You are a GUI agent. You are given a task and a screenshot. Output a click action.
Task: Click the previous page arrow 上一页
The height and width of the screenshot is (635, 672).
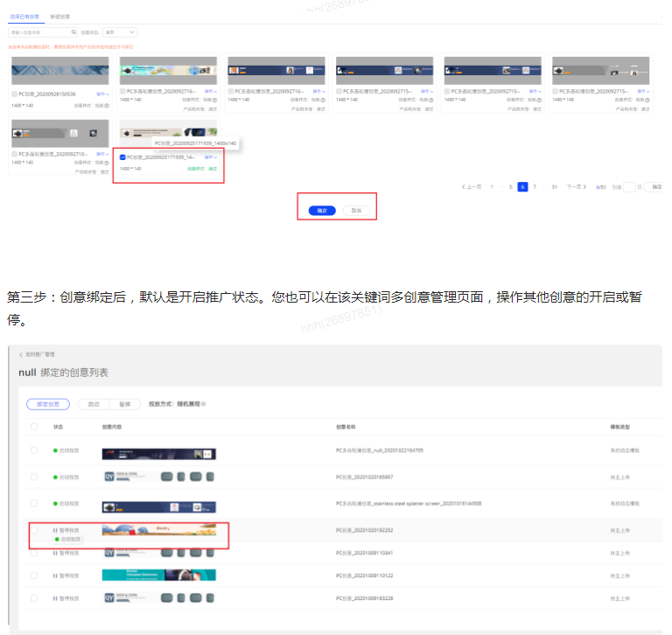point(472,187)
